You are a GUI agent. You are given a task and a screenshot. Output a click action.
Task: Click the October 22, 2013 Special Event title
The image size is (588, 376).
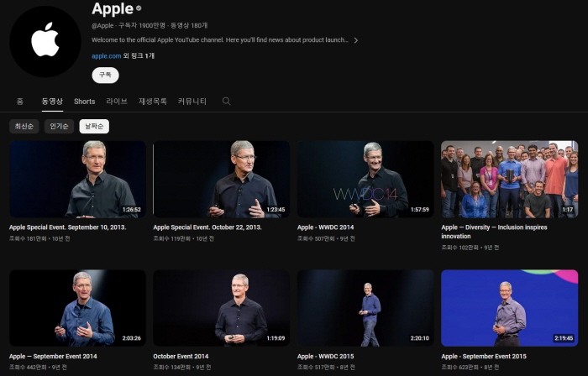207,227
